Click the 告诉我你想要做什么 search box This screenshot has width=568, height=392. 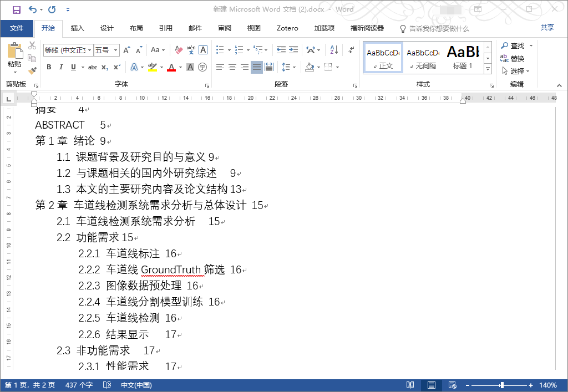click(435, 29)
